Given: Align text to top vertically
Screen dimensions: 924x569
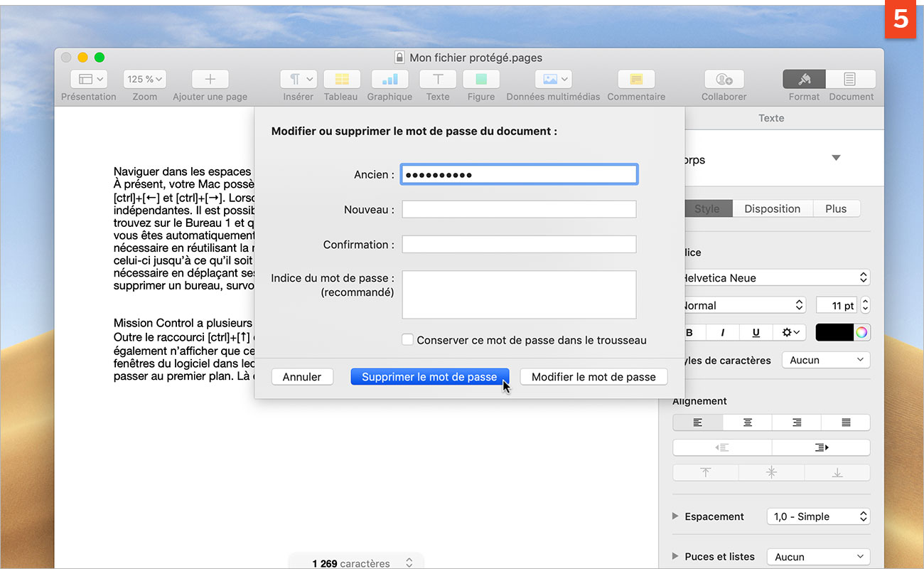Looking at the screenshot, I should click(706, 472).
